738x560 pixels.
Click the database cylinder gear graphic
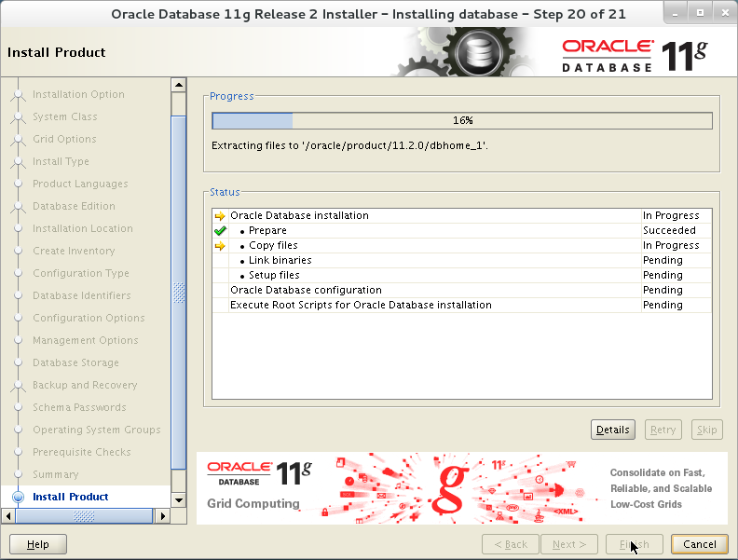coord(479,53)
